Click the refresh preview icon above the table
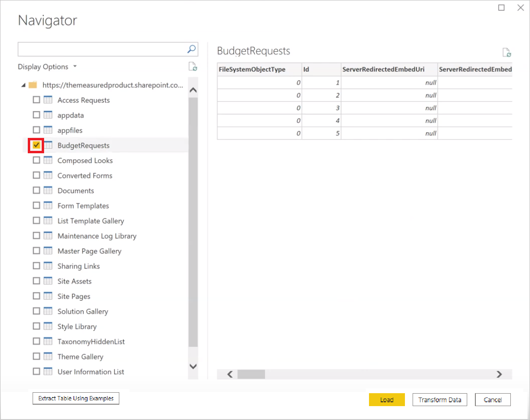Viewport: 530px width, 420px height. pyautogui.click(x=506, y=52)
